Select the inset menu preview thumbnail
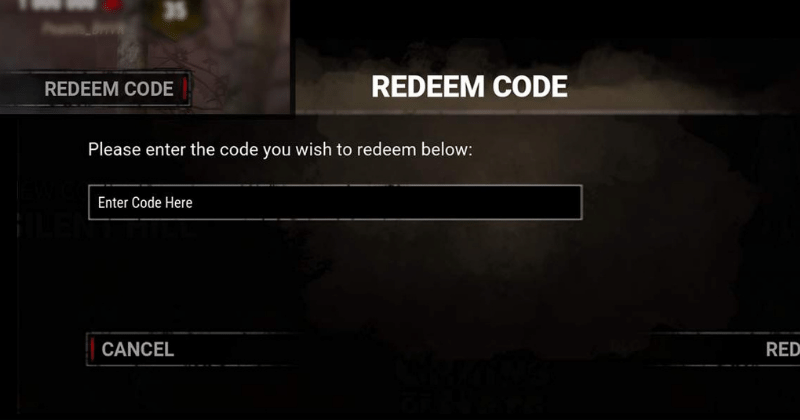Image resolution: width=800 pixels, height=420 pixels. 145,57
